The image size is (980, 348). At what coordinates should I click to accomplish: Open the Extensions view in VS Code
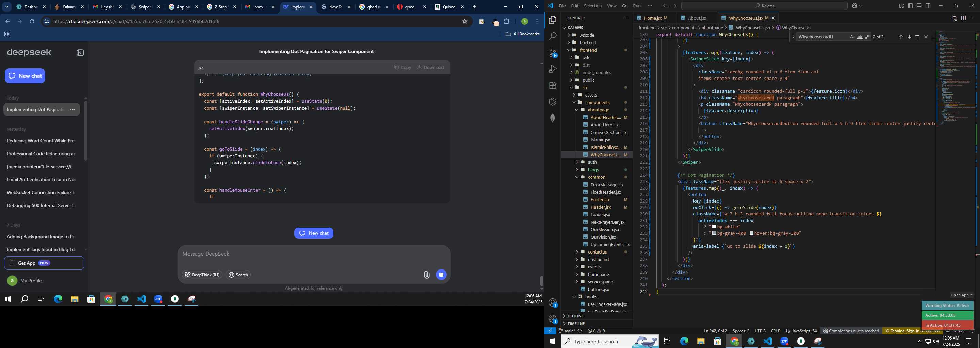pos(552,86)
